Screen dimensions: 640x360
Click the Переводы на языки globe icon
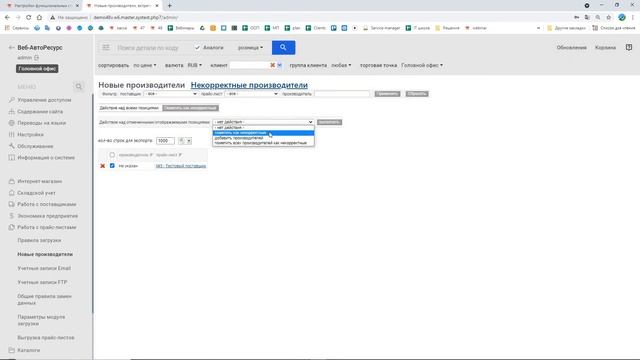pos(11,123)
